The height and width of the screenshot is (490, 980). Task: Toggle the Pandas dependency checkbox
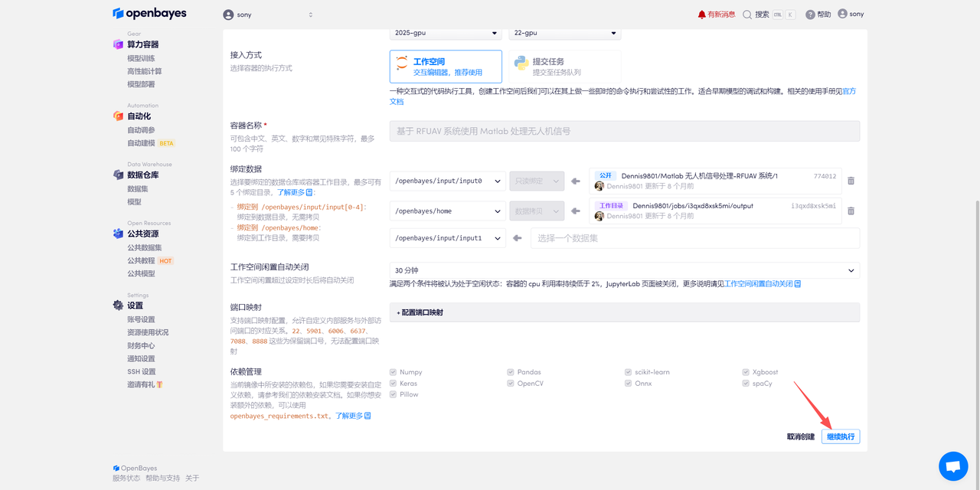pyautogui.click(x=511, y=372)
